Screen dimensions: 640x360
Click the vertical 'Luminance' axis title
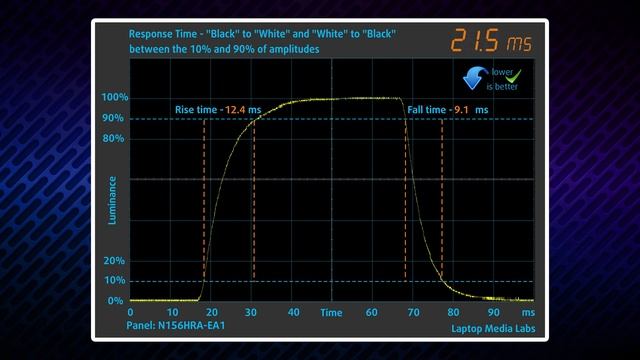click(x=112, y=200)
